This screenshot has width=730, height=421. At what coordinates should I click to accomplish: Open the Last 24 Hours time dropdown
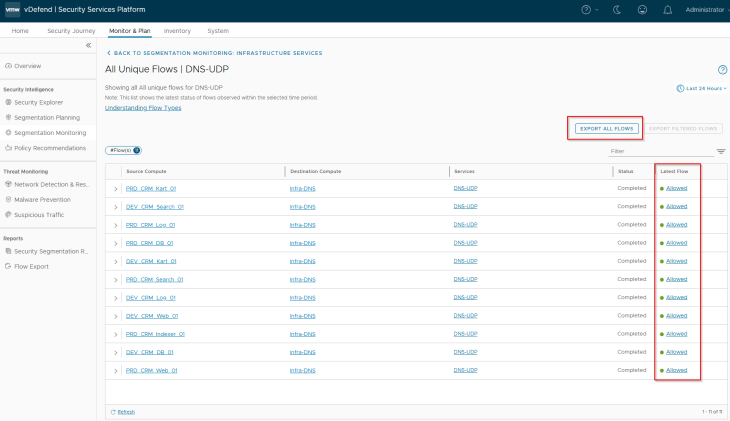[x=702, y=88]
